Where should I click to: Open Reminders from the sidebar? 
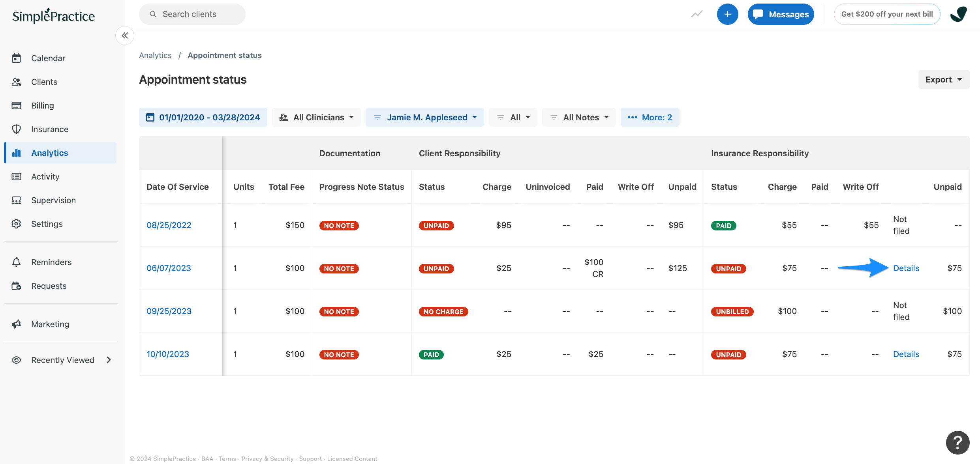pyautogui.click(x=51, y=262)
